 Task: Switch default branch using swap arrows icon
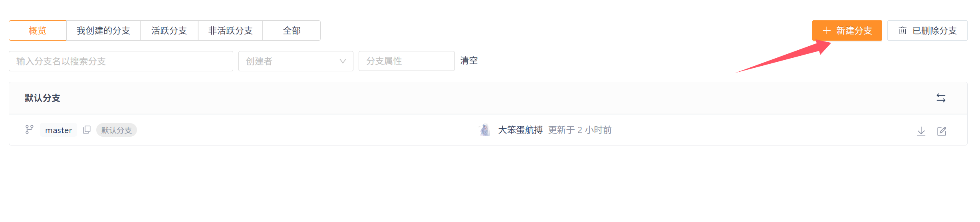pyautogui.click(x=941, y=98)
